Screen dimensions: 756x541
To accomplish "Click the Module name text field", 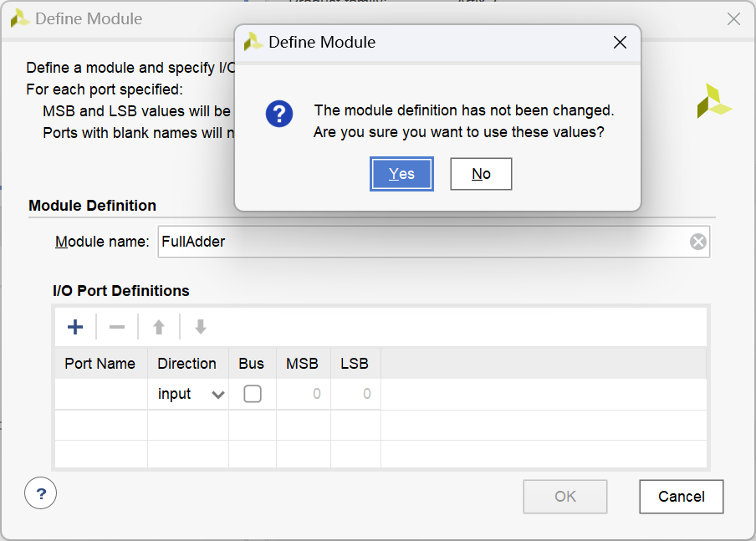I will click(x=418, y=242).
